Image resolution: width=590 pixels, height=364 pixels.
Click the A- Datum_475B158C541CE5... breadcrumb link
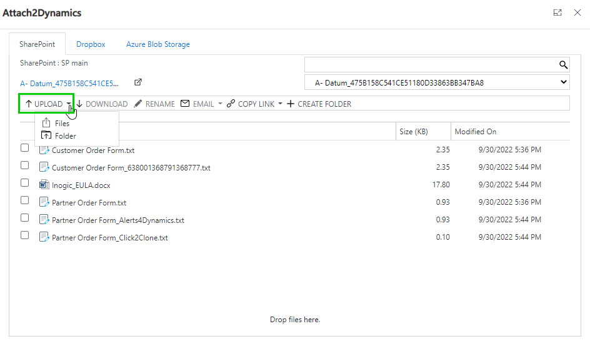(x=69, y=84)
